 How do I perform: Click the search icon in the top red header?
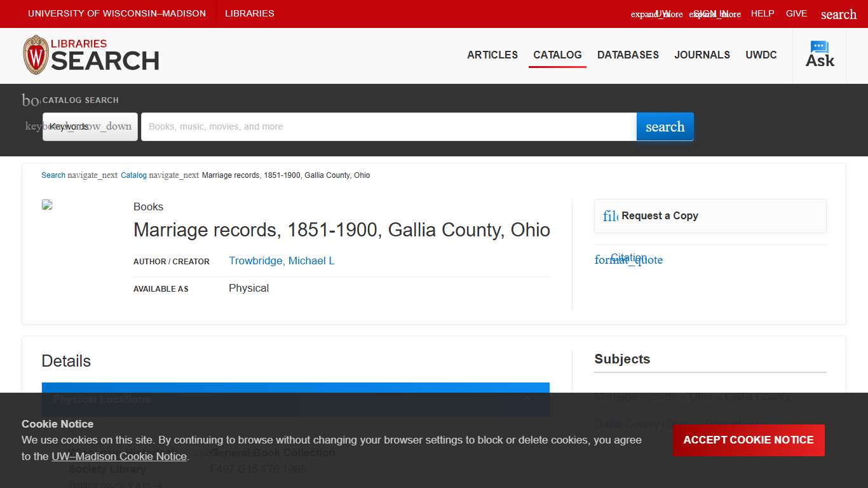[838, 13]
